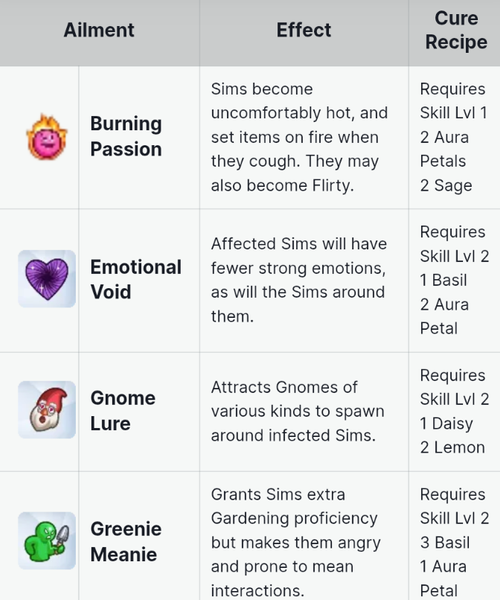Click the Emotional Void ailment name
500x600 pixels.
click(136, 279)
